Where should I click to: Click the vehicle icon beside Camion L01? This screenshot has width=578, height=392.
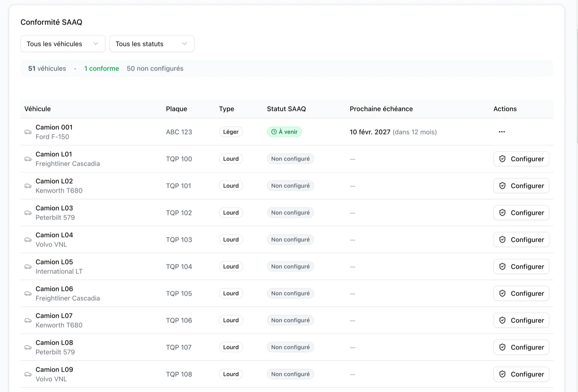click(28, 159)
